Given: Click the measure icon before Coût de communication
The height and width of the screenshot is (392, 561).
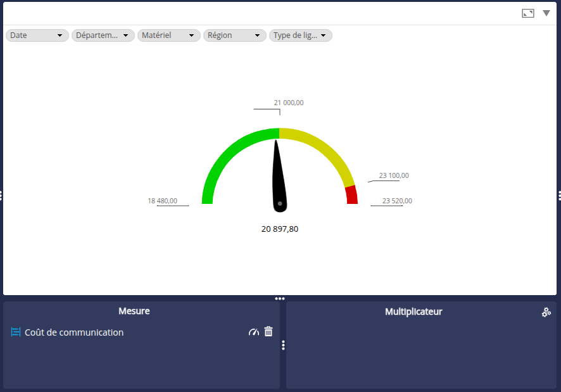Looking at the screenshot, I should [x=16, y=332].
